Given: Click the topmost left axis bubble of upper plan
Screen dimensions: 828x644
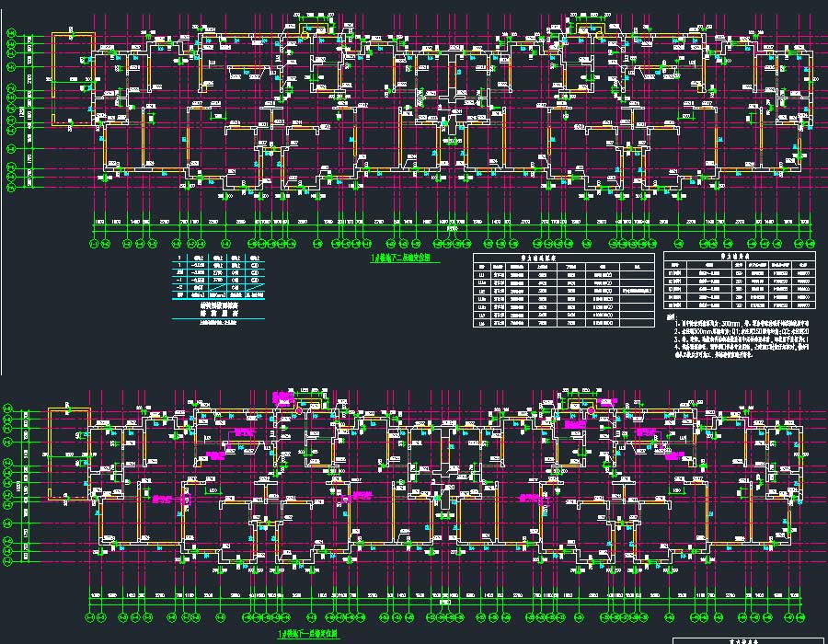Looking at the screenshot, I should click(12, 34).
